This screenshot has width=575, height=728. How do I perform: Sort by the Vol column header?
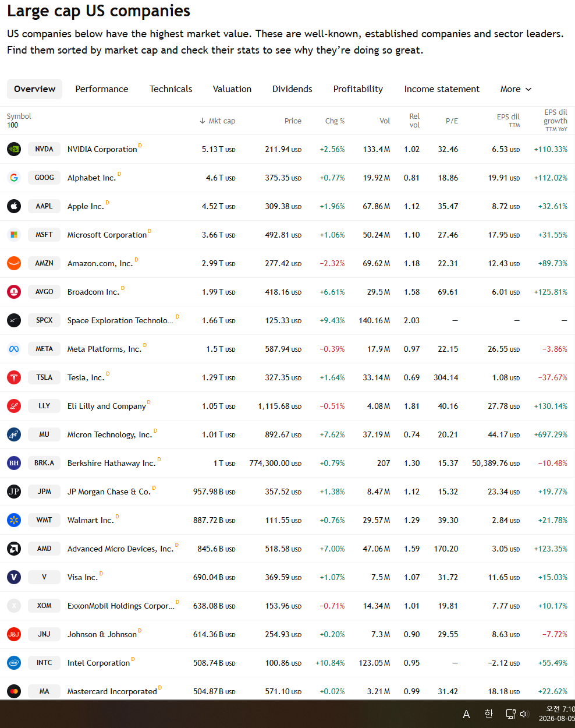tap(385, 121)
